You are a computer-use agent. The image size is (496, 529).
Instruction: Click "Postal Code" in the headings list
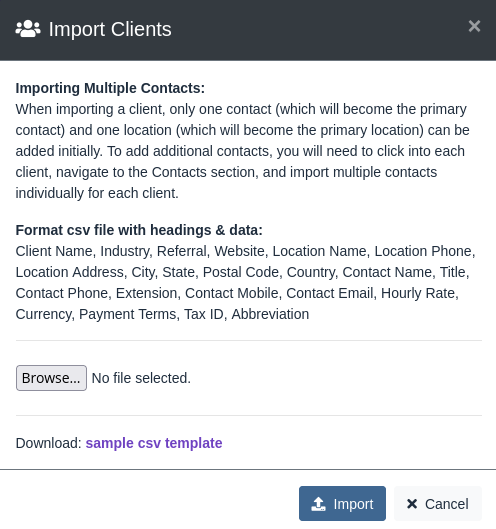point(241,272)
